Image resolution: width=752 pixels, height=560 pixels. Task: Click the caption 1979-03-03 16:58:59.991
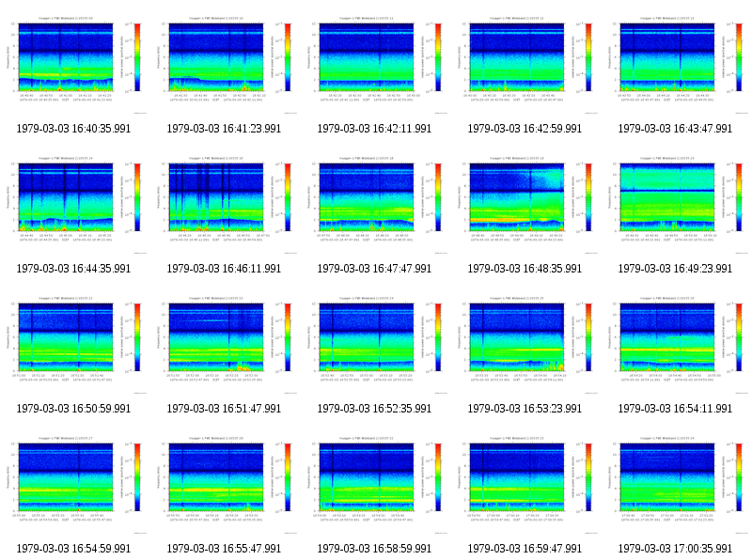[374, 549]
